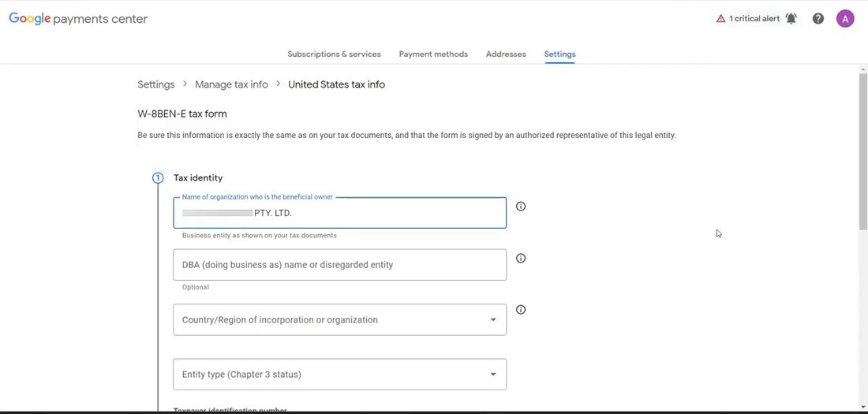Click the scrollbar up arrow
The height and width of the screenshot is (414, 868).
[x=863, y=69]
